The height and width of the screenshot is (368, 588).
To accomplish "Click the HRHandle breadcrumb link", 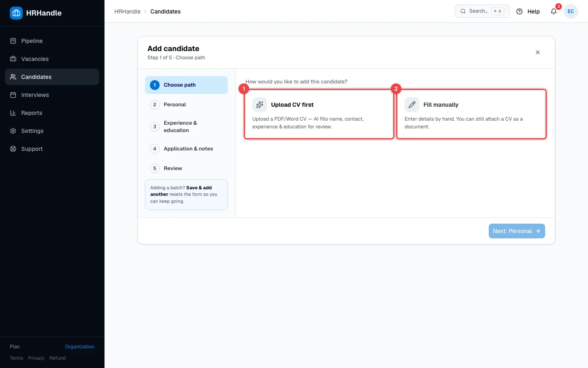I will 127,11.
